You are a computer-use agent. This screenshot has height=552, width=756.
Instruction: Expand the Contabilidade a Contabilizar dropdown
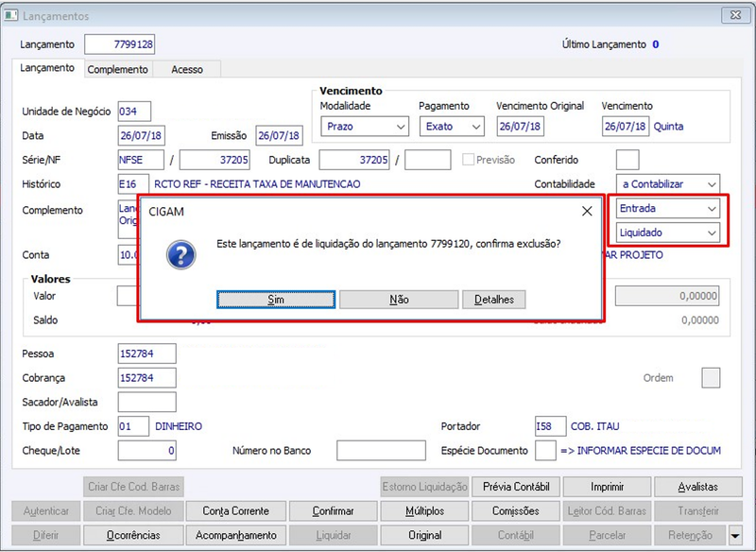668,184
